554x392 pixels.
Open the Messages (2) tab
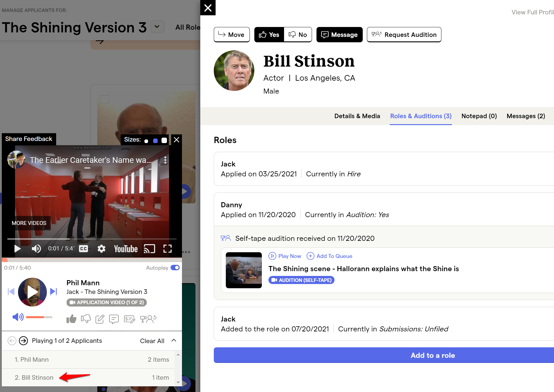[x=526, y=116]
